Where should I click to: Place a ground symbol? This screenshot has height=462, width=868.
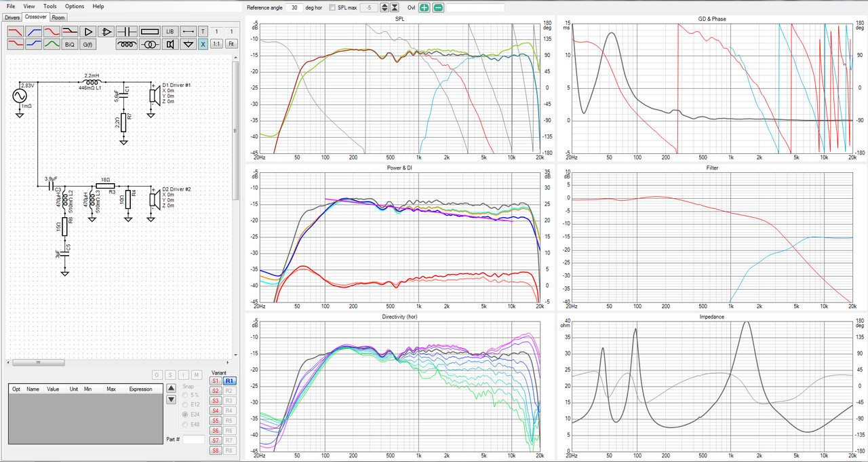point(188,44)
